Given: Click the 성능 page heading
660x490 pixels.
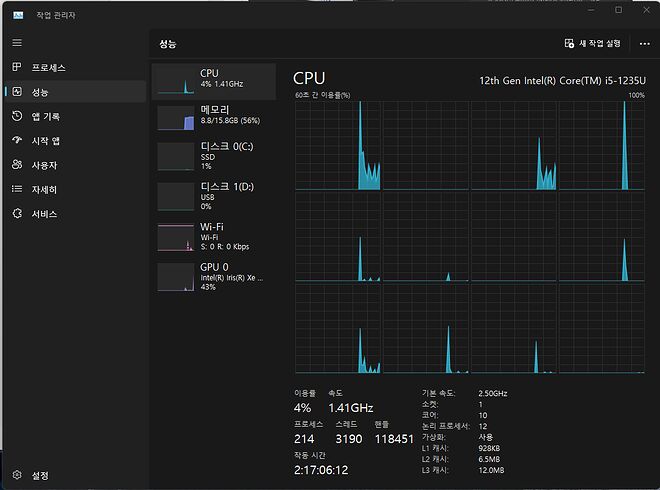Looking at the screenshot, I should [168, 44].
